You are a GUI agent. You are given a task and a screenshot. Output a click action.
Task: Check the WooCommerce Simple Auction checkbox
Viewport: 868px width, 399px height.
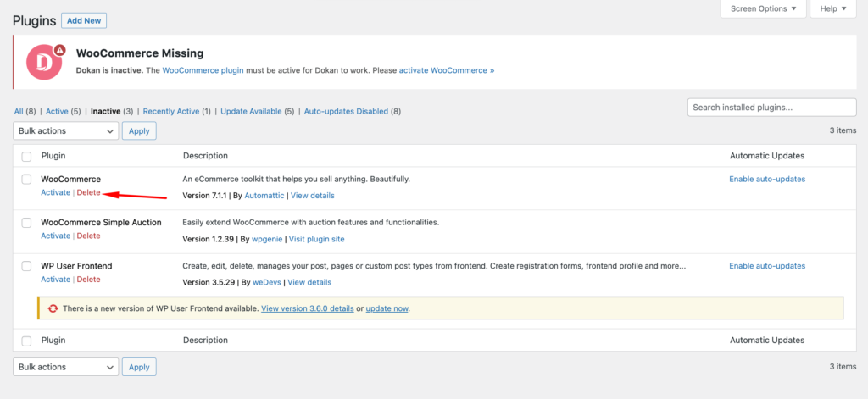click(x=26, y=223)
